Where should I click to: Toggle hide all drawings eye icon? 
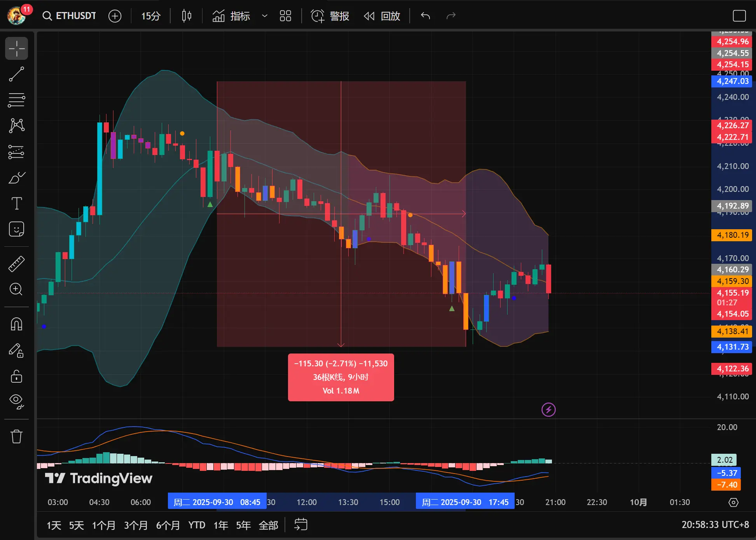tap(16, 402)
